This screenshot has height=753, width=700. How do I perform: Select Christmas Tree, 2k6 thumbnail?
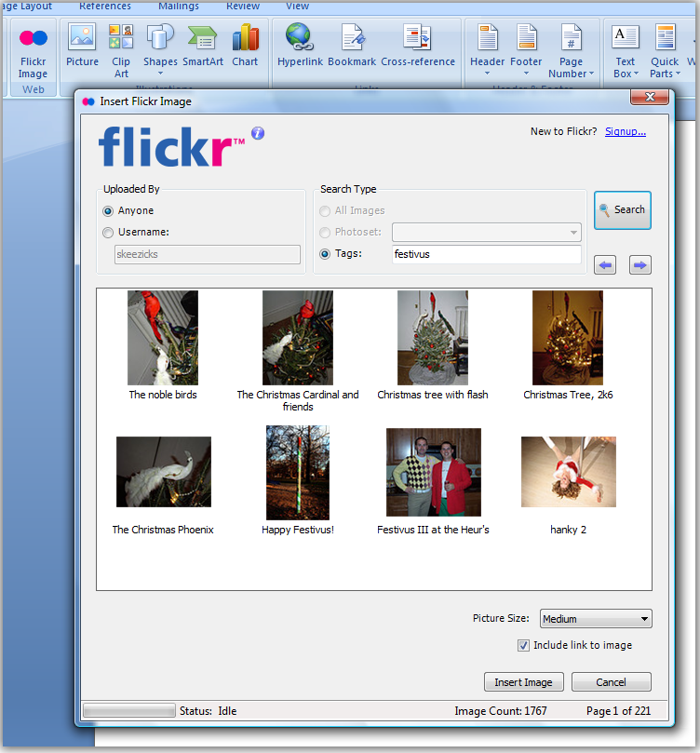coord(568,338)
